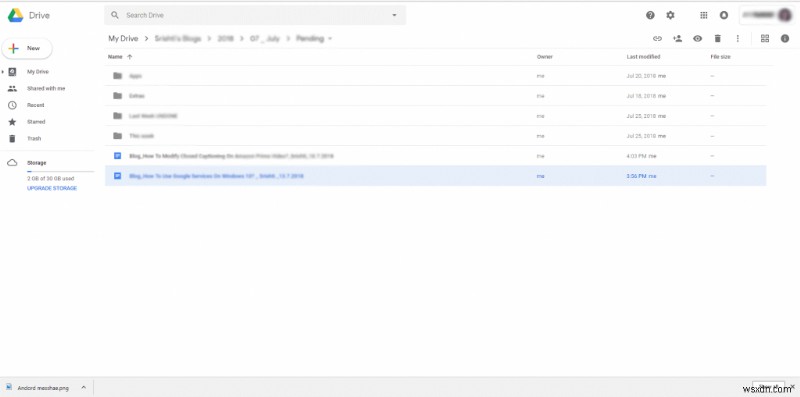Click the share add-person icon

678,39
